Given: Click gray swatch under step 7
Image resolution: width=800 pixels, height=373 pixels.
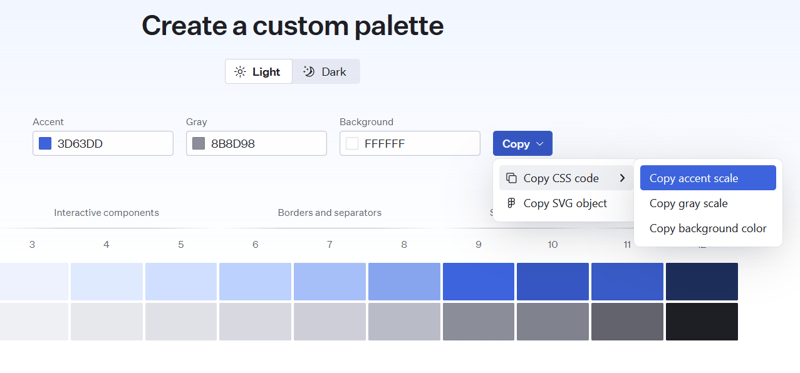Looking at the screenshot, I should [330, 321].
